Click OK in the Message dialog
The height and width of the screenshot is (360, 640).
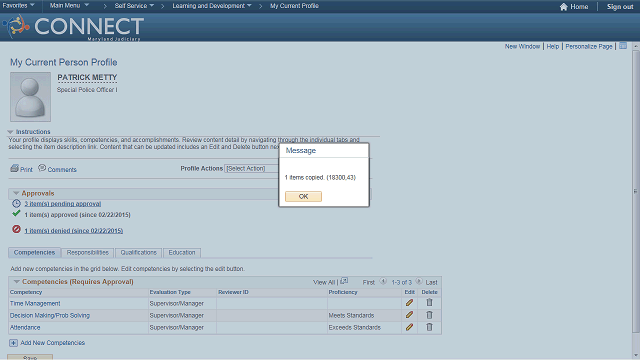[303, 196]
